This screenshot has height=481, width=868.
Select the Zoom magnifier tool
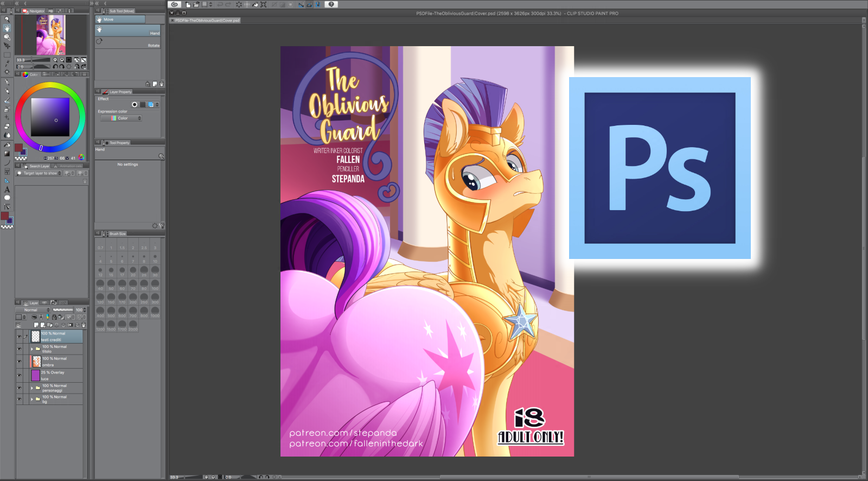(x=7, y=19)
